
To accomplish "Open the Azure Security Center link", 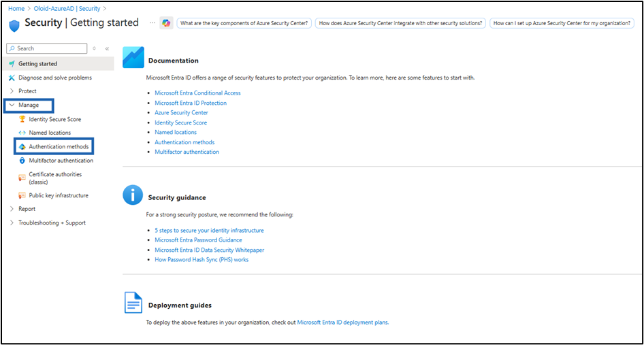I will click(x=181, y=112).
